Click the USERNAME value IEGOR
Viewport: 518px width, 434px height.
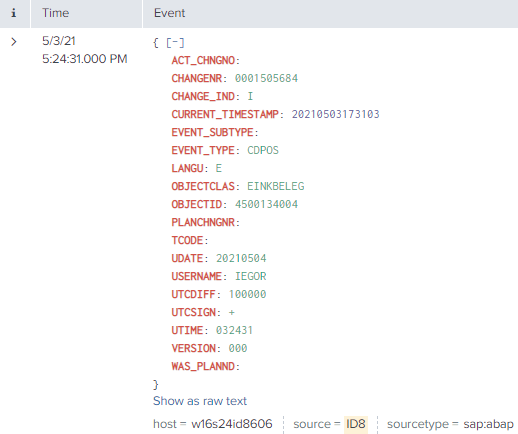coord(251,276)
